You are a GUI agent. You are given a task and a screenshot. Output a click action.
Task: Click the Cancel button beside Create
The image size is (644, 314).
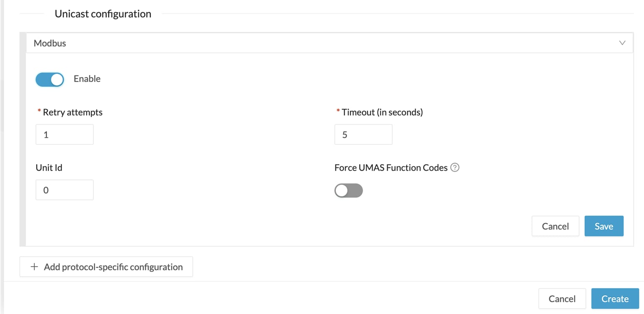[x=562, y=299]
